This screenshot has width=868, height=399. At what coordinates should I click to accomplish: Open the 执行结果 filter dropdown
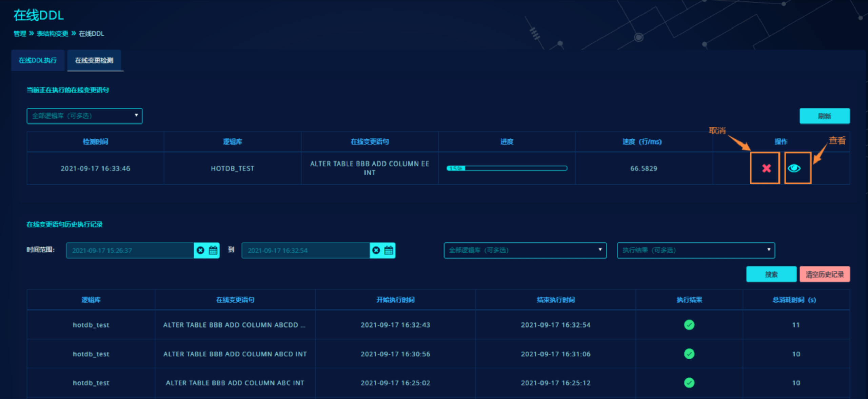[x=696, y=250]
